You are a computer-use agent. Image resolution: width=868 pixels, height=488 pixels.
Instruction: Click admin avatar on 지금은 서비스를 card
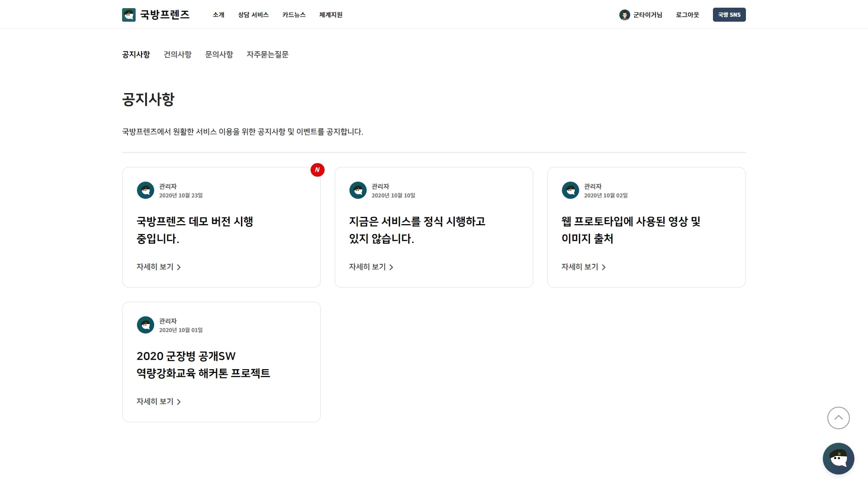pos(358,190)
